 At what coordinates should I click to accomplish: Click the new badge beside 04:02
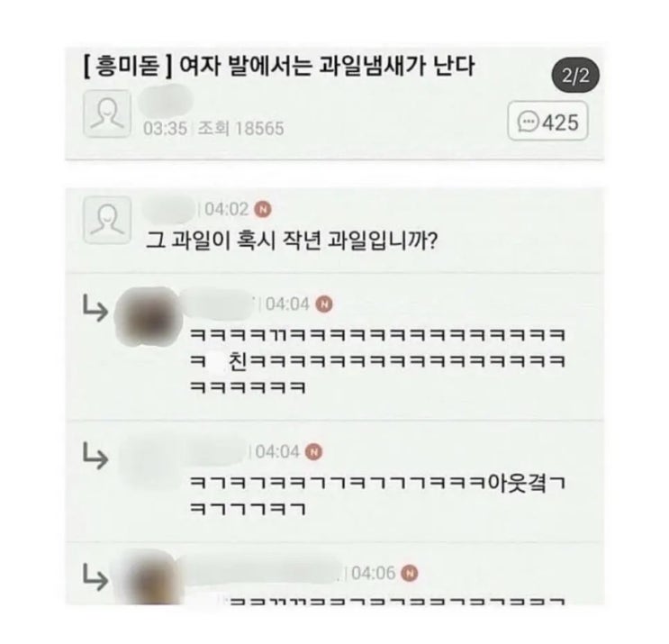(263, 209)
